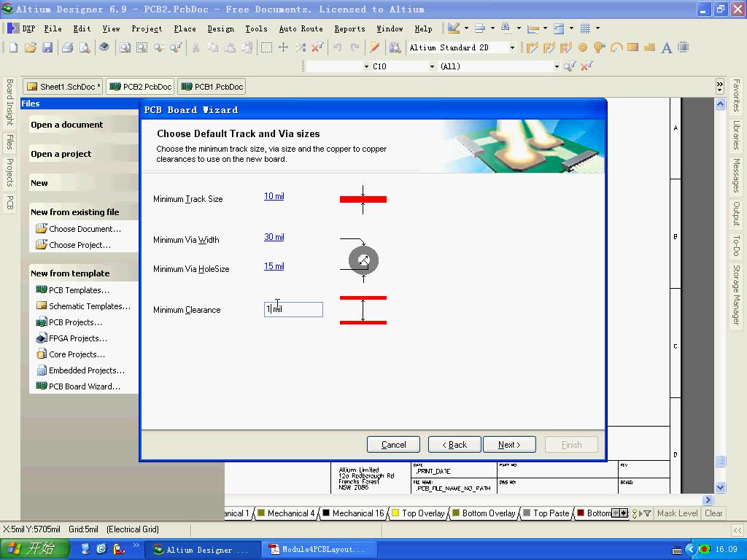The height and width of the screenshot is (560, 747).
Task: Switch to the Sheet1.SchDoc tab
Action: 63,87
